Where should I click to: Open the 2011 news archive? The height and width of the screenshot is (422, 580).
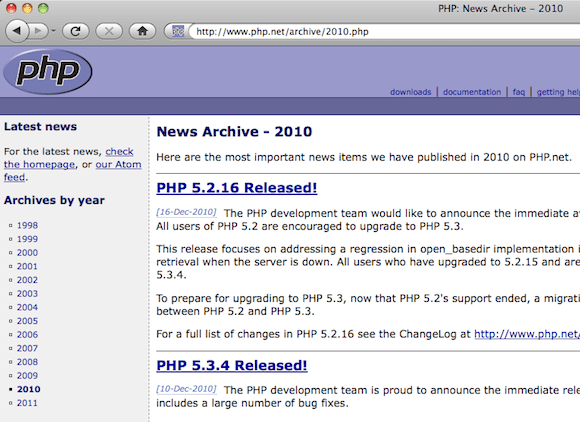[27, 403]
